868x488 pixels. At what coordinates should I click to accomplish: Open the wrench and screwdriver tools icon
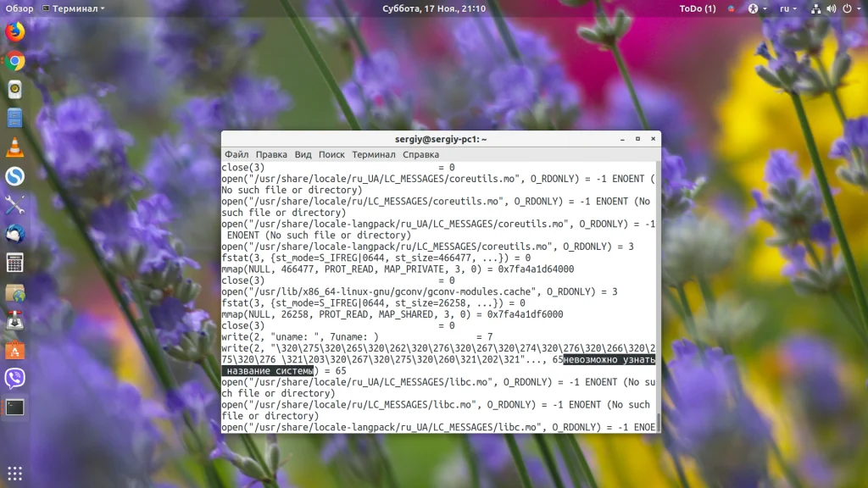point(15,205)
